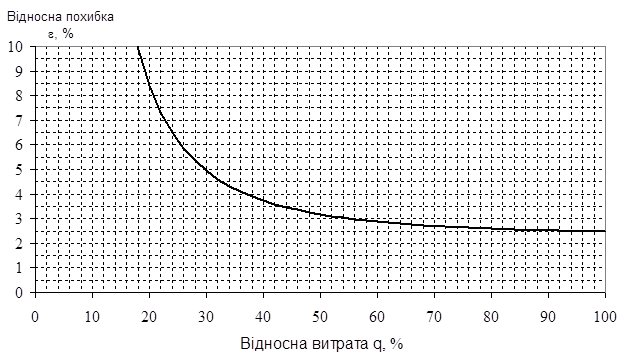Click the curve's end point at q = 100
Screen dimensions: 624x362
coord(604,231)
